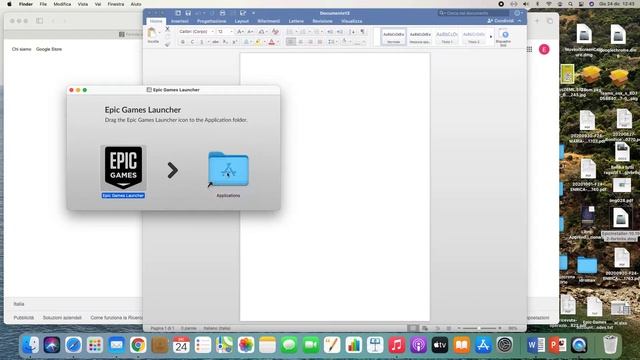Click the format painter brush icon in Word

point(167,44)
